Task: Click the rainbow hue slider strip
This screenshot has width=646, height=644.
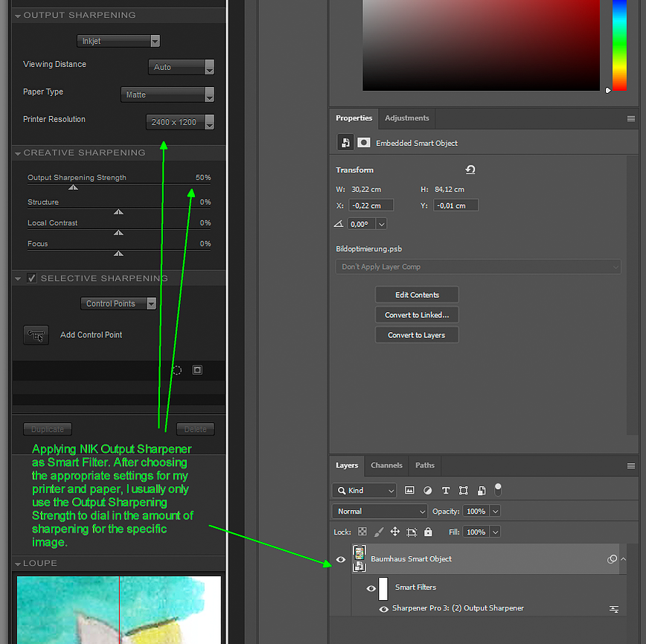Action: tap(619, 45)
